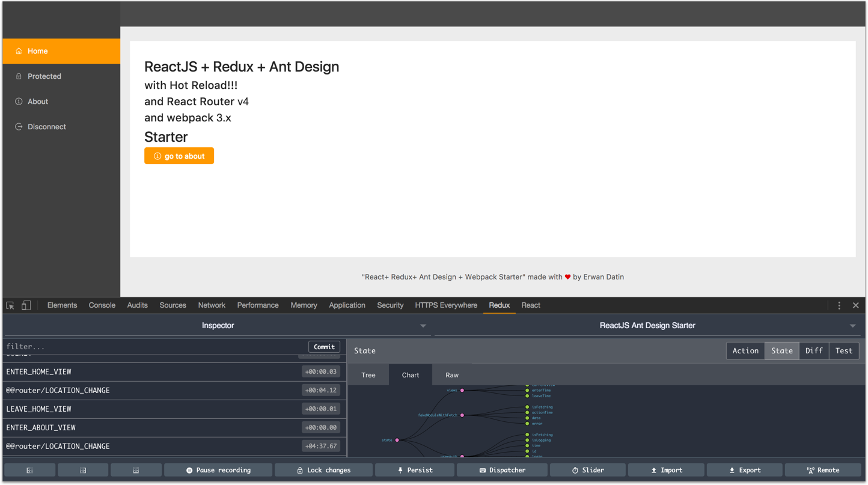This screenshot has width=868, height=485.
Task: Open the Security tab
Action: [390, 305]
